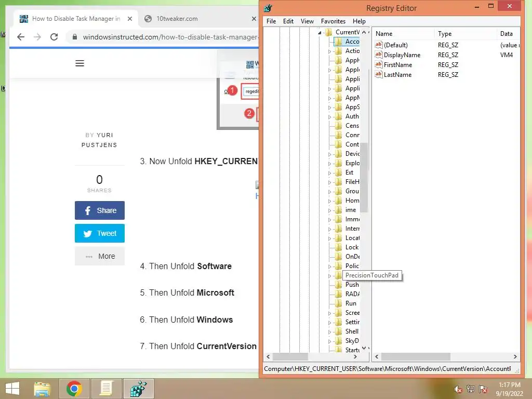The image size is (532, 399).
Task: Click the LastName value string icon
Action: pyautogui.click(x=379, y=74)
